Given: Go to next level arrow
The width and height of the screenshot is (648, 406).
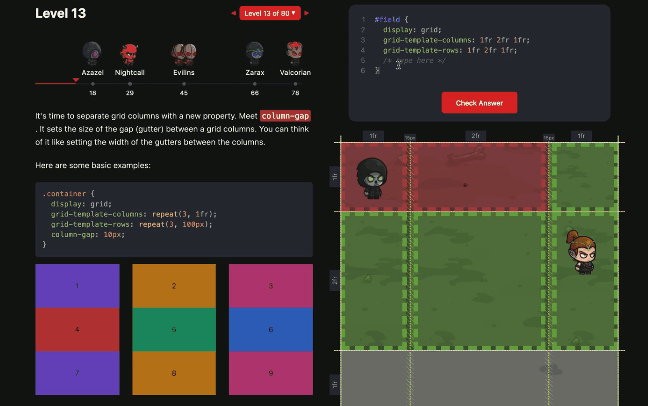Looking at the screenshot, I should click(x=307, y=13).
